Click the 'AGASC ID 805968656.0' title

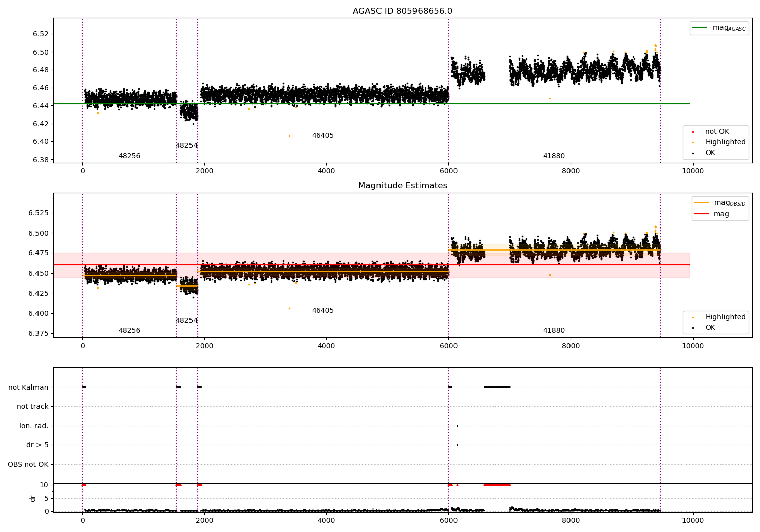click(x=403, y=11)
